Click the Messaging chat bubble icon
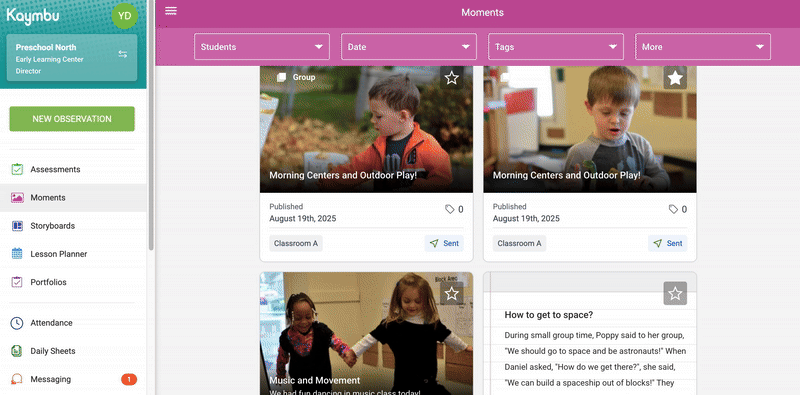This screenshot has width=800, height=395. coord(17,379)
